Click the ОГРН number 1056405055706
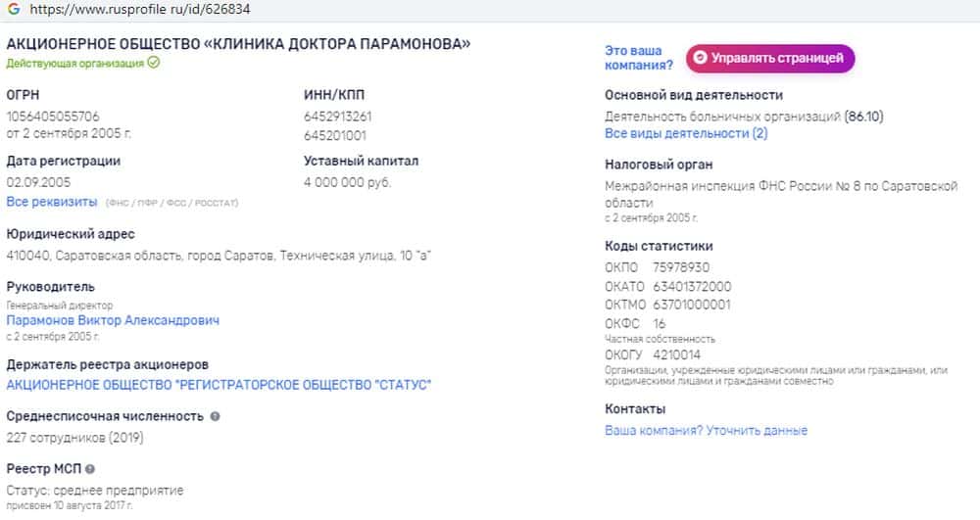This screenshot has height=520, width=980. point(53,116)
